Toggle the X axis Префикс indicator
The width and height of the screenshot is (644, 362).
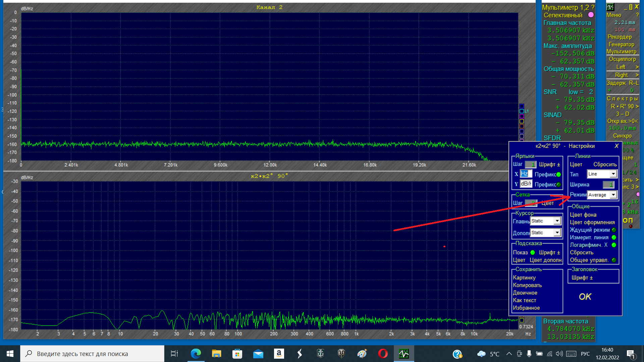click(x=558, y=174)
